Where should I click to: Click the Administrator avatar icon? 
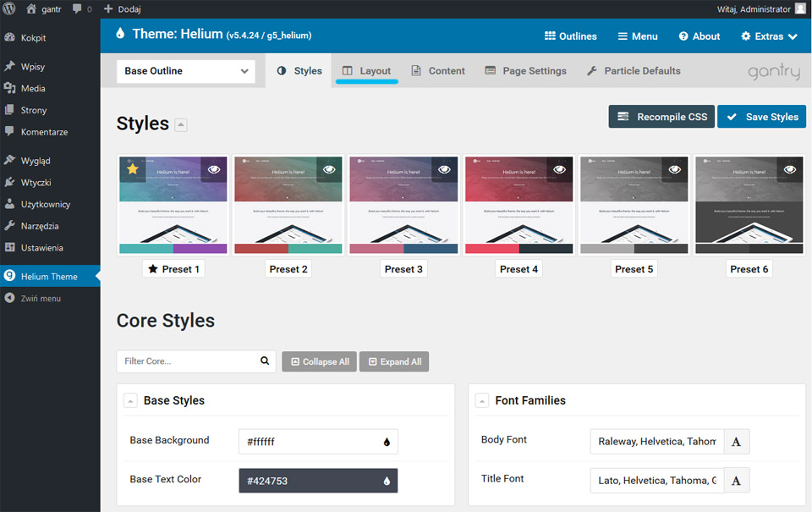[x=800, y=8]
